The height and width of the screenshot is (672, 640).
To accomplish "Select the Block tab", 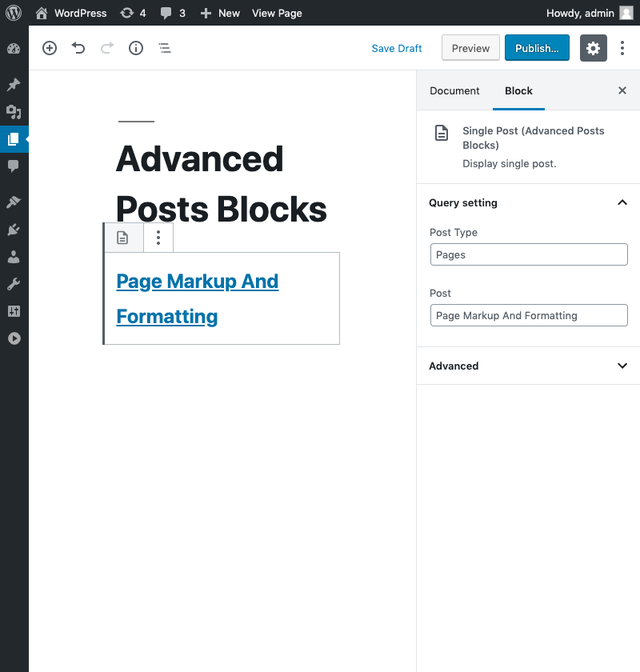I will click(518, 91).
